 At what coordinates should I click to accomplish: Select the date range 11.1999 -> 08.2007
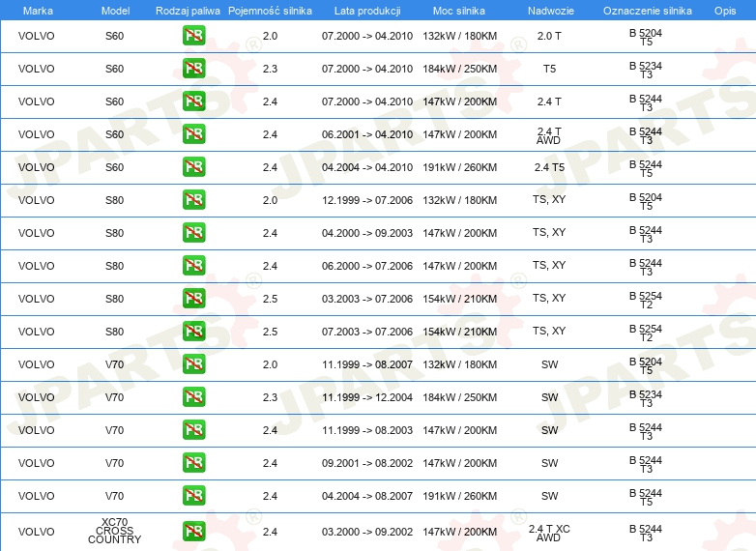click(x=367, y=364)
